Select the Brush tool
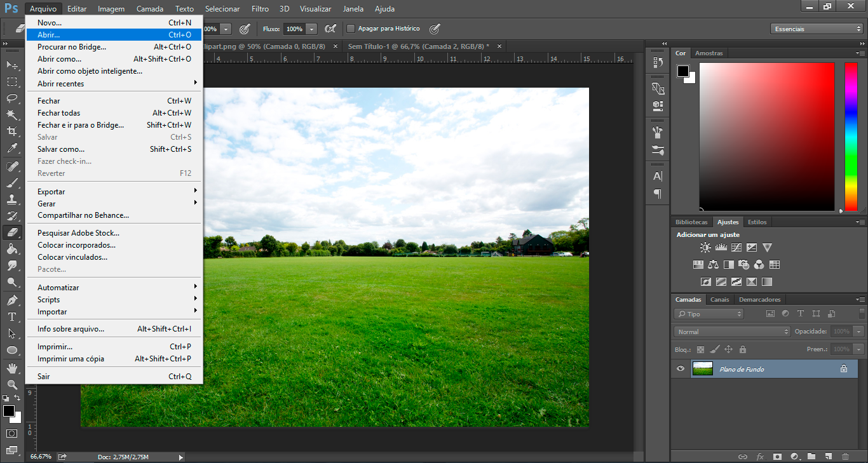 (x=12, y=183)
